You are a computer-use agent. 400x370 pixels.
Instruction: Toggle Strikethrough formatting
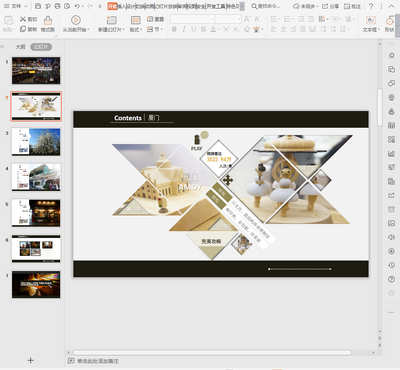pos(203,29)
